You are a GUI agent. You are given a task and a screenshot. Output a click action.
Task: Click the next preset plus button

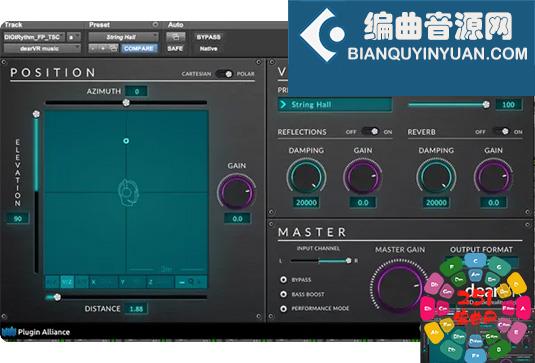click(103, 48)
